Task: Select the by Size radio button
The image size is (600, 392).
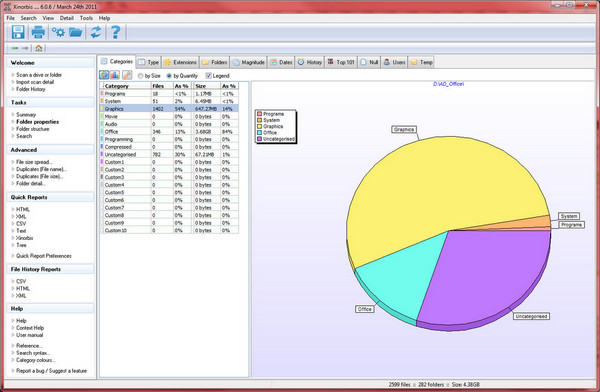Action: click(140, 76)
